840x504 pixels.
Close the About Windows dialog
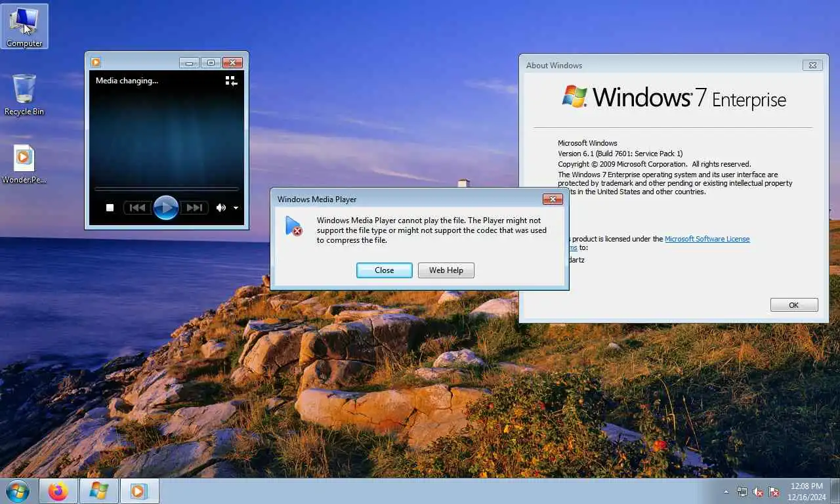pyautogui.click(x=812, y=65)
